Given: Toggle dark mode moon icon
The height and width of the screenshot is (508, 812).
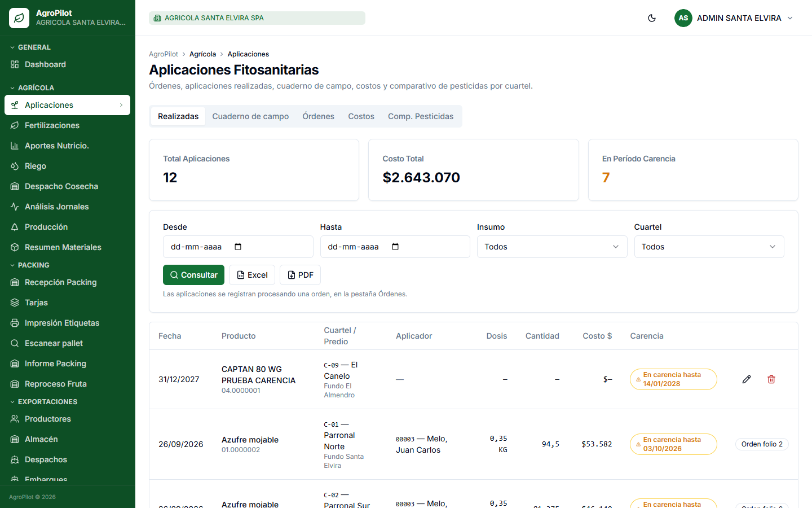Looking at the screenshot, I should tap(652, 18).
